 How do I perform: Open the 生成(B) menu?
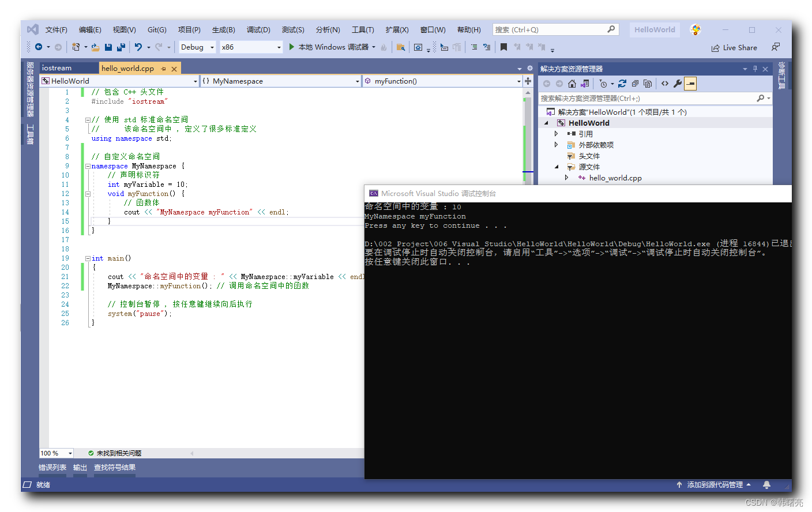(x=223, y=29)
